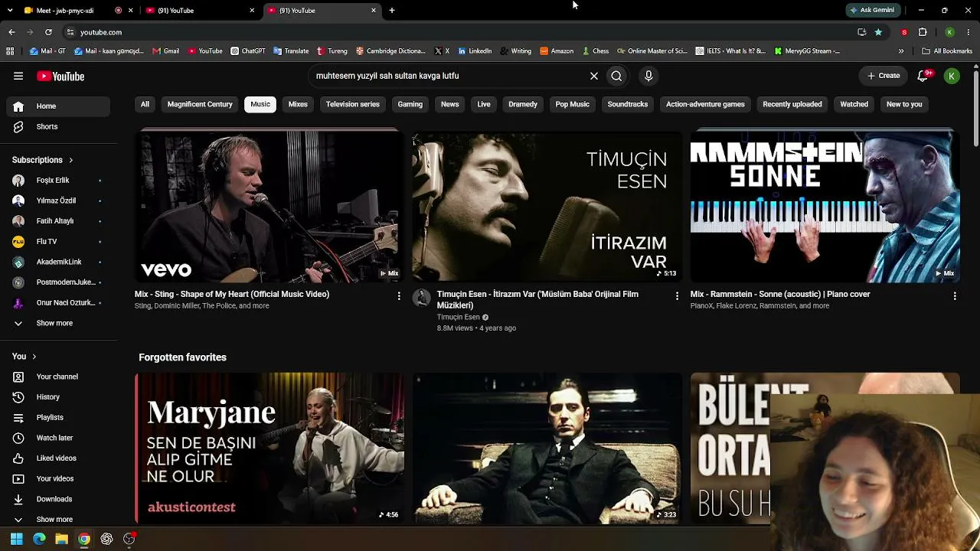Click the YouTube logo
The width and height of the screenshot is (980, 551).
click(x=60, y=77)
